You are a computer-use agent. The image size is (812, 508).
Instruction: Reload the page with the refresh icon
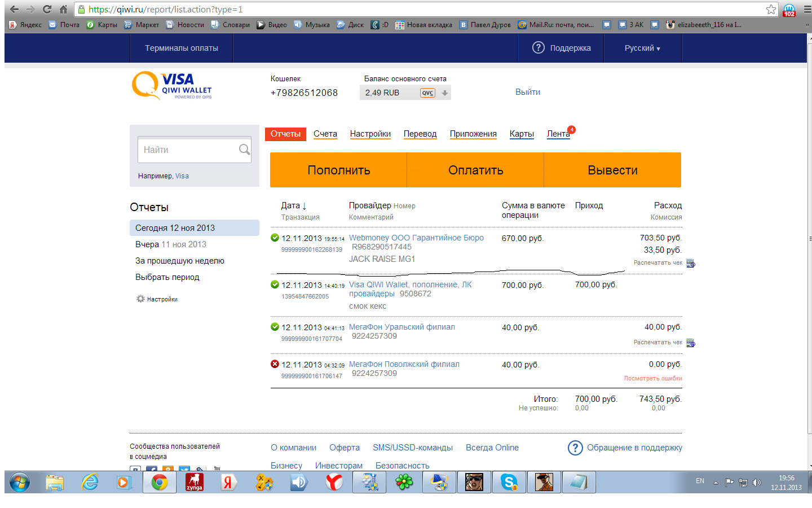47,9
